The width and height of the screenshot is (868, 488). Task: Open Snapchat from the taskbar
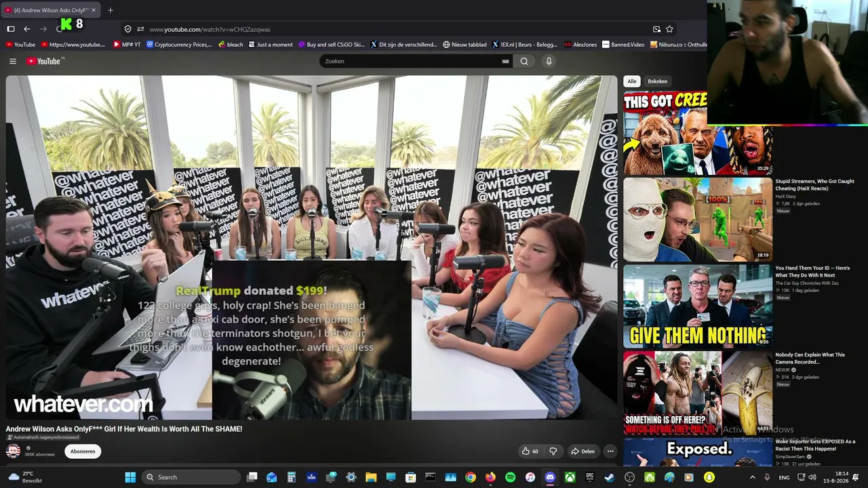[x=709, y=477]
